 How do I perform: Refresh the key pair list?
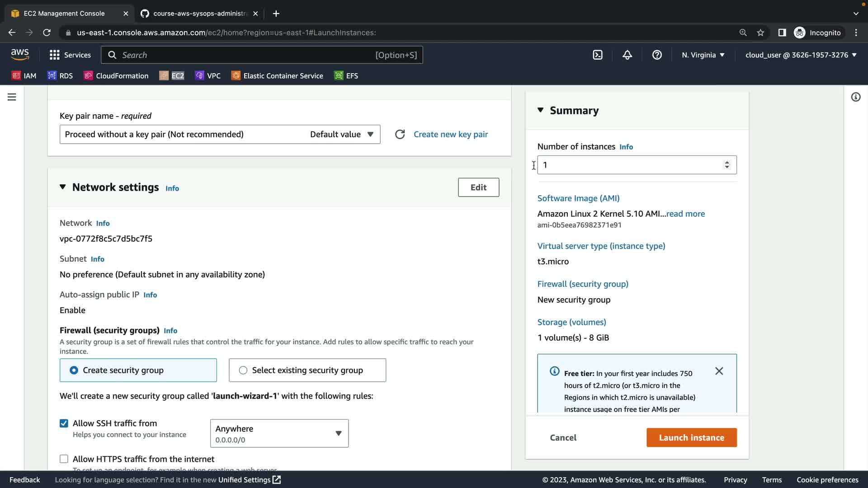[400, 134]
